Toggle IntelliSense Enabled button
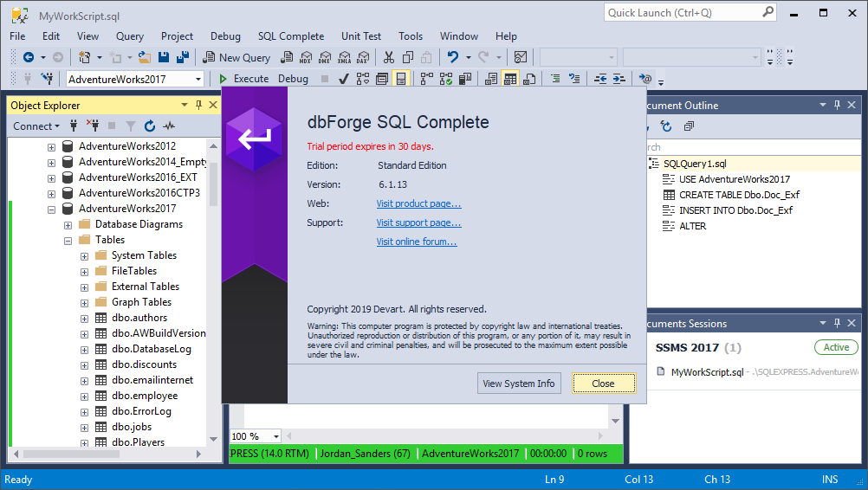Viewport: 868px width, 490px height. coord(401,79)
